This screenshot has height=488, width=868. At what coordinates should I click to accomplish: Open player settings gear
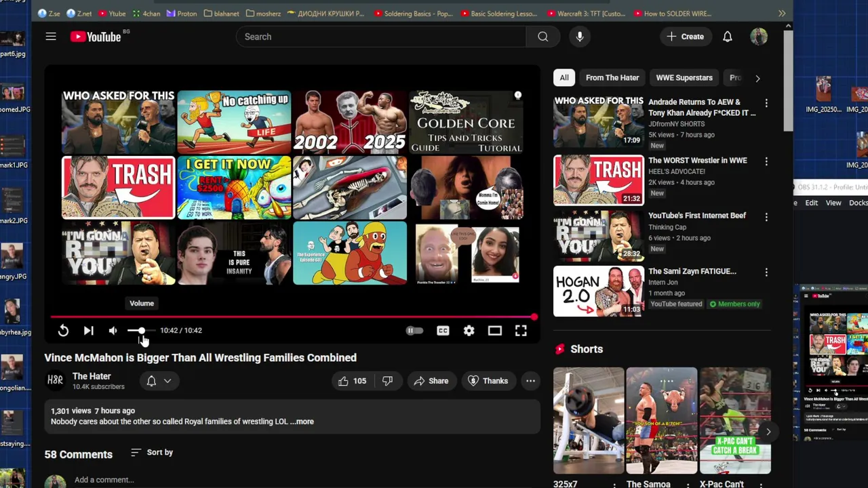(469, 330)
